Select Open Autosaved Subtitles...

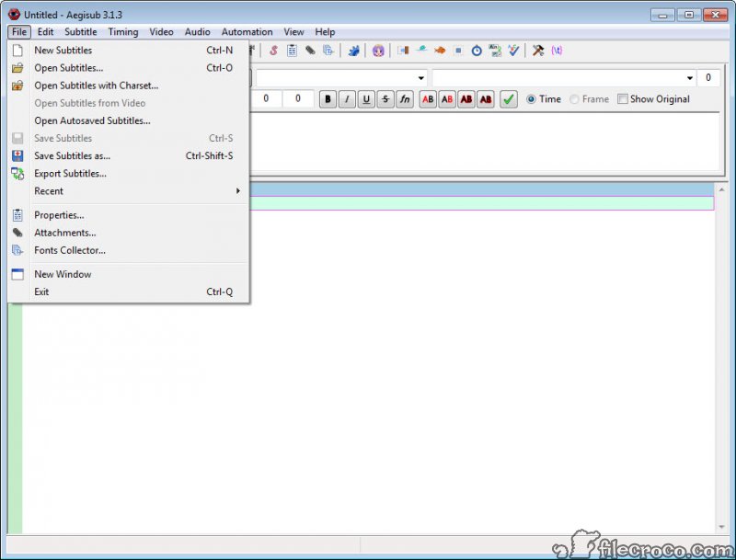point(128,120)
